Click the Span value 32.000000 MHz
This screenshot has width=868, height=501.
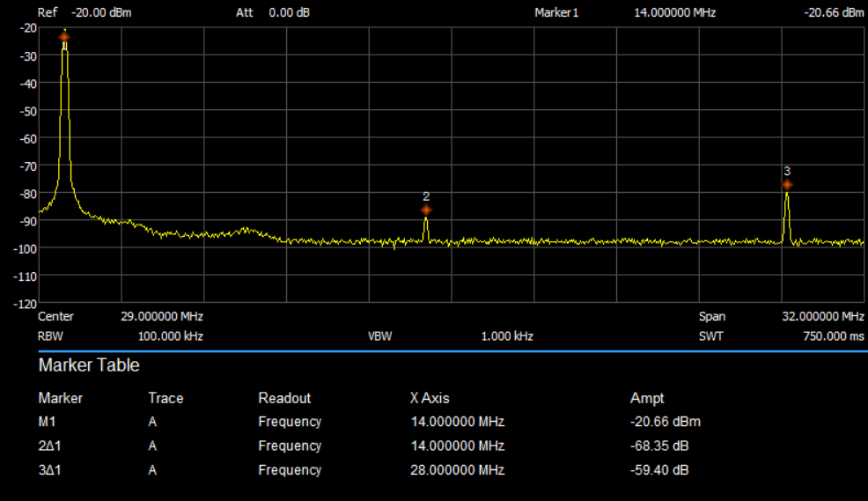(822, 316)
